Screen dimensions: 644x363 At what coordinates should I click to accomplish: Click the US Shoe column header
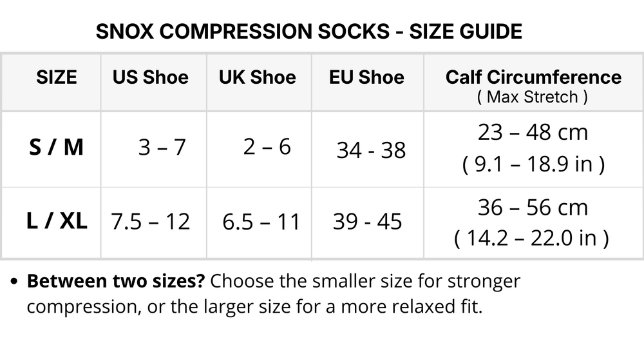[x=151, y=77]
